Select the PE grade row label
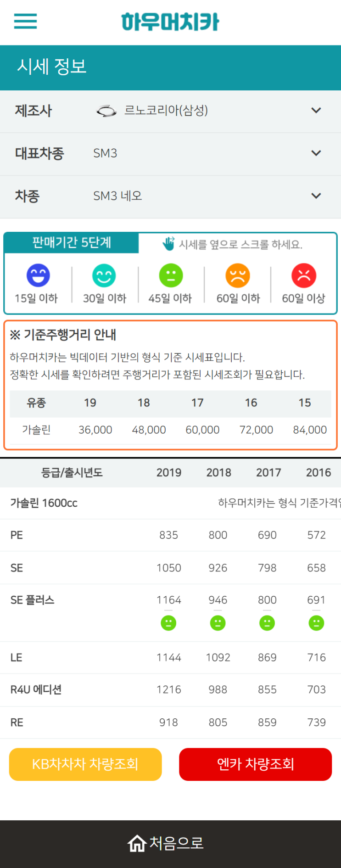The height and width of the screenshot is (868, 341). pos(17,535)
